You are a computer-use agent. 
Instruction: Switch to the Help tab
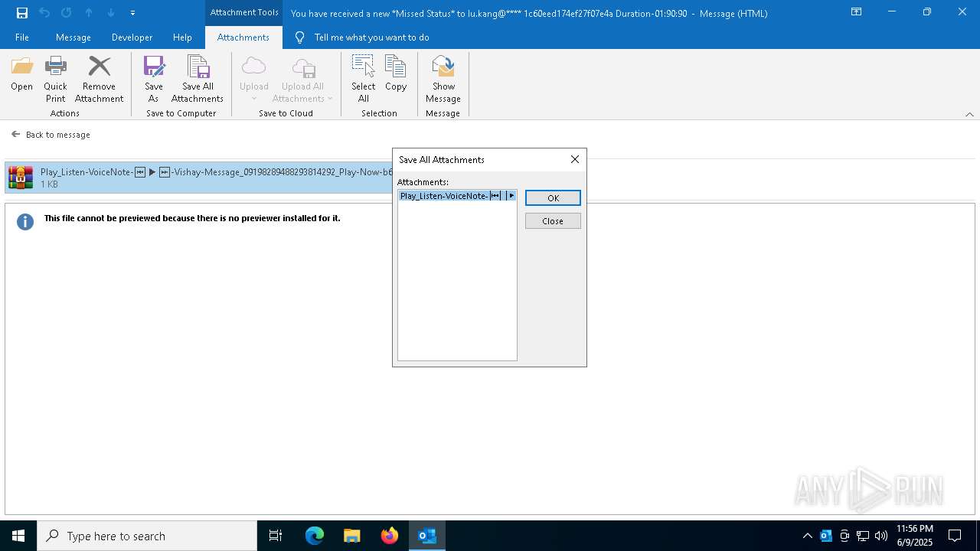(182, 37)
